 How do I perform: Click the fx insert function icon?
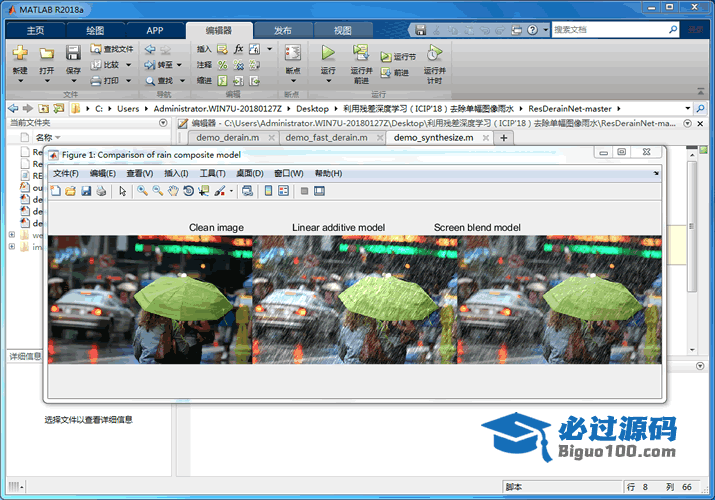(x=238, y=49)
